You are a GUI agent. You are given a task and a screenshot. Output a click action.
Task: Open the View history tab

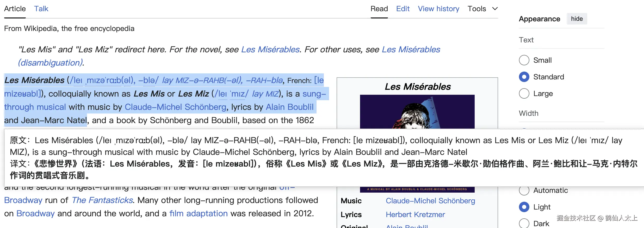coord(438,9)
